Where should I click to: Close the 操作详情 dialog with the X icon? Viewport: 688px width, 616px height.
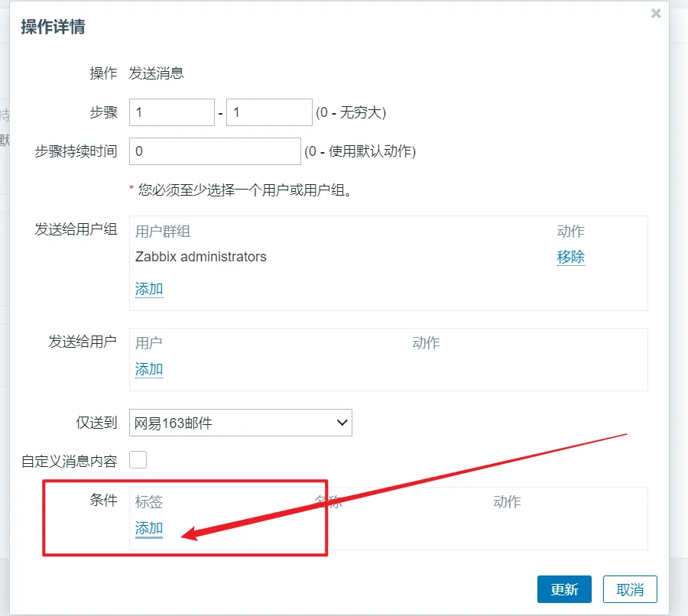pyautogui.click(x=655, y=13)
